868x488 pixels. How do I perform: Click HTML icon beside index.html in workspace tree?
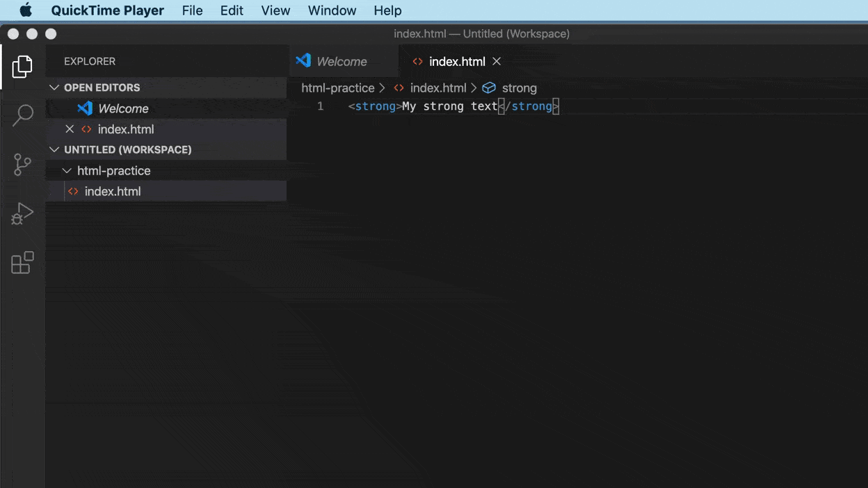coord(73,191)
